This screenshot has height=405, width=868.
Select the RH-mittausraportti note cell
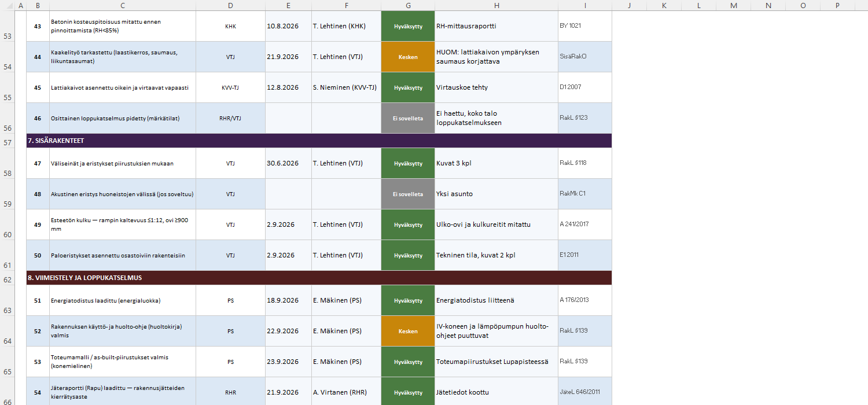point(496,26)
